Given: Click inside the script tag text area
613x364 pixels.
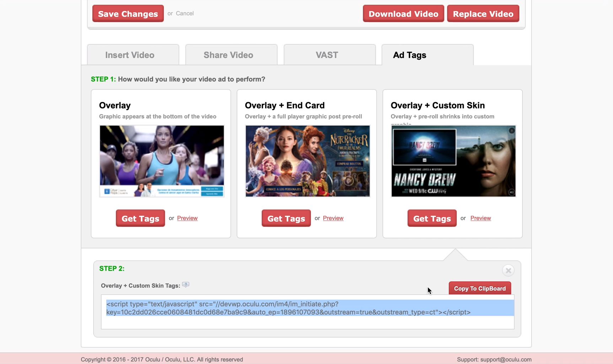Looking at the screenshot, I should pyautogui.click(x=307, y=312).
